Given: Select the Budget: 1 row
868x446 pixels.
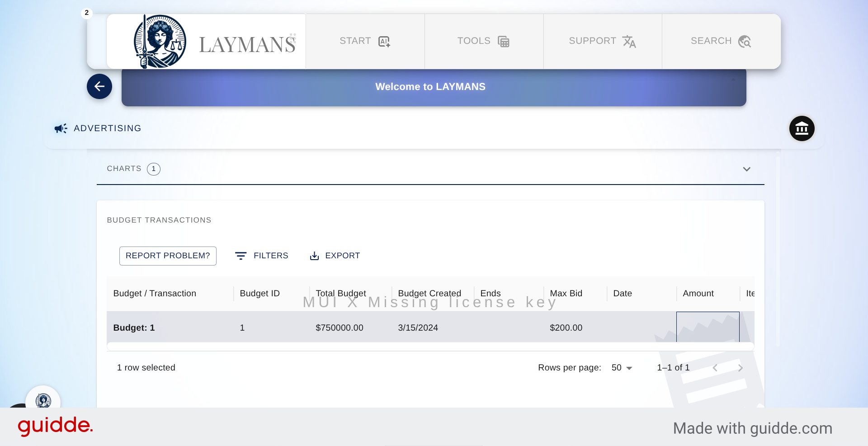Looking at the screenshot, I should tap(134, 327).
